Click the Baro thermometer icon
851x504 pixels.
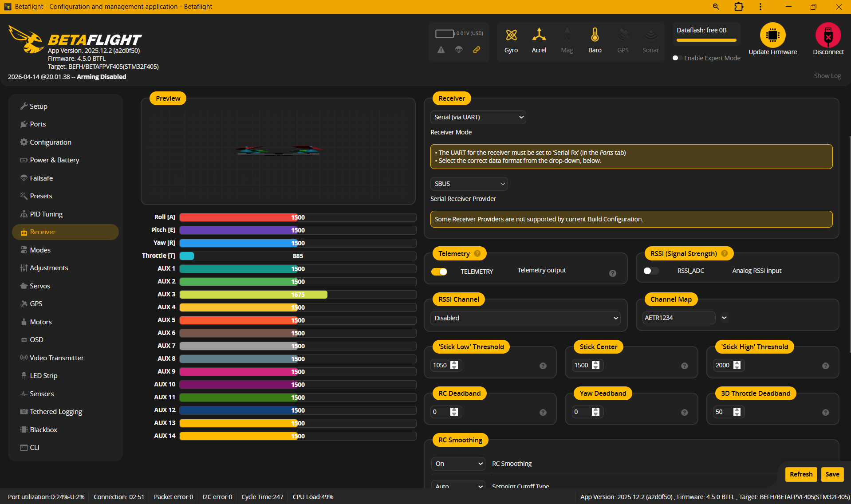[x=595, y=35]
